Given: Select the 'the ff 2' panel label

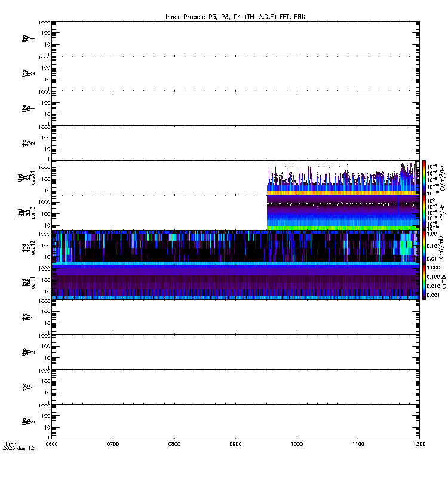Looking at the screenshot, I should pyautogui.click(x=28, y=352).
